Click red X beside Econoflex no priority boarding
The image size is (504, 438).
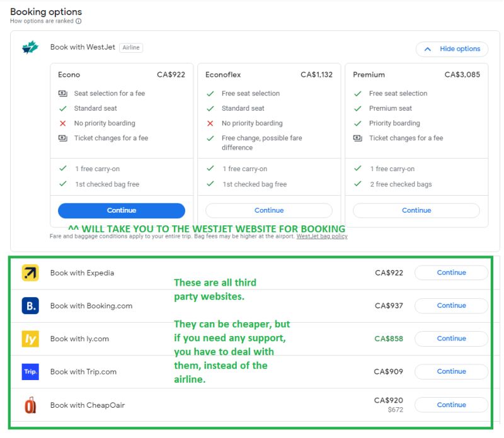click(x=210, y=123)
